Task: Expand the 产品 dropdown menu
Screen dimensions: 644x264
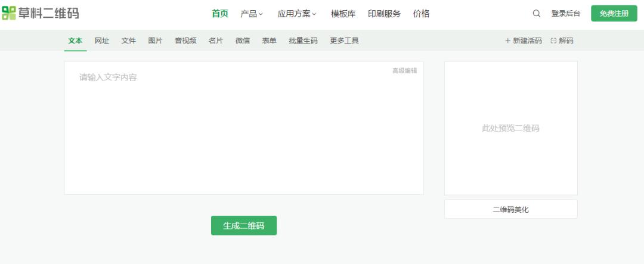Action: click(x=252, y=14)
